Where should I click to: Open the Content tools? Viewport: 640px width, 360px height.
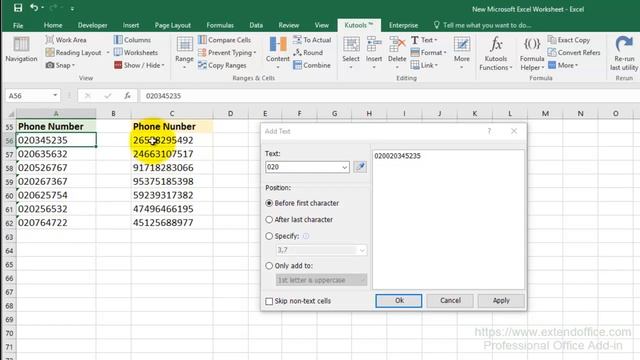[278, 52]
